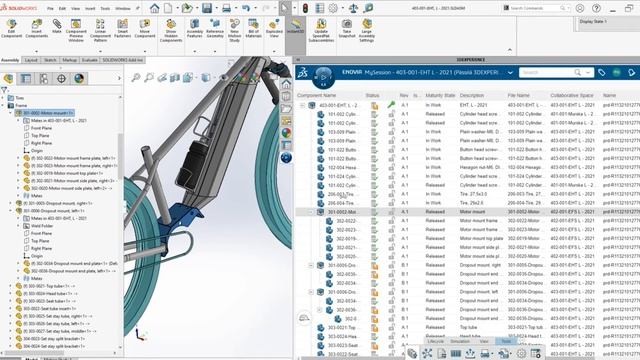Click the File Name column header

(x=518, y=96)
